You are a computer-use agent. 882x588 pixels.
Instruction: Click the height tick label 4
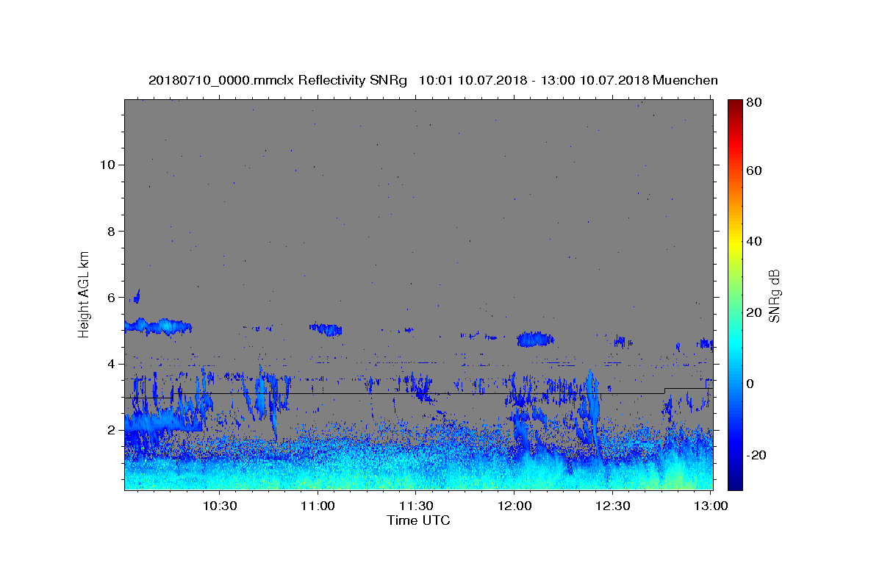point(111,364)
